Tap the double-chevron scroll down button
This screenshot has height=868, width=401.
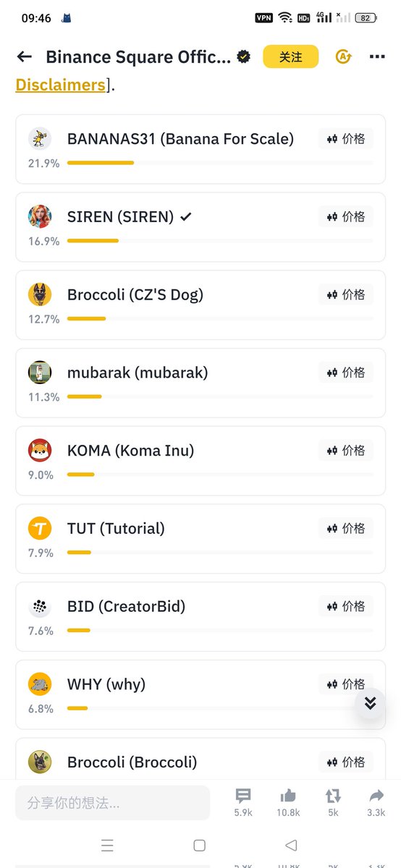(x=370, y=703)
